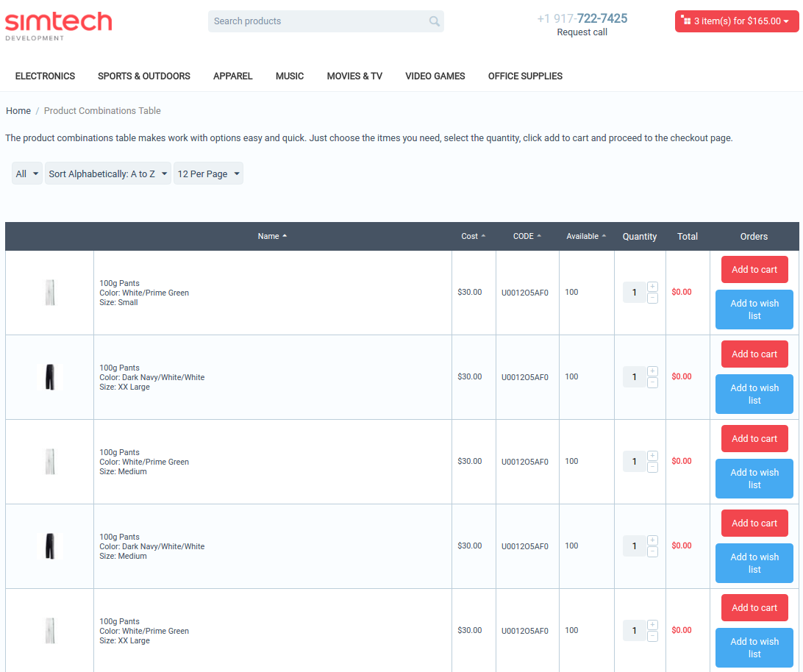Open the Electronics menu
The image size is (803, 672).
(x=45, y=76)
